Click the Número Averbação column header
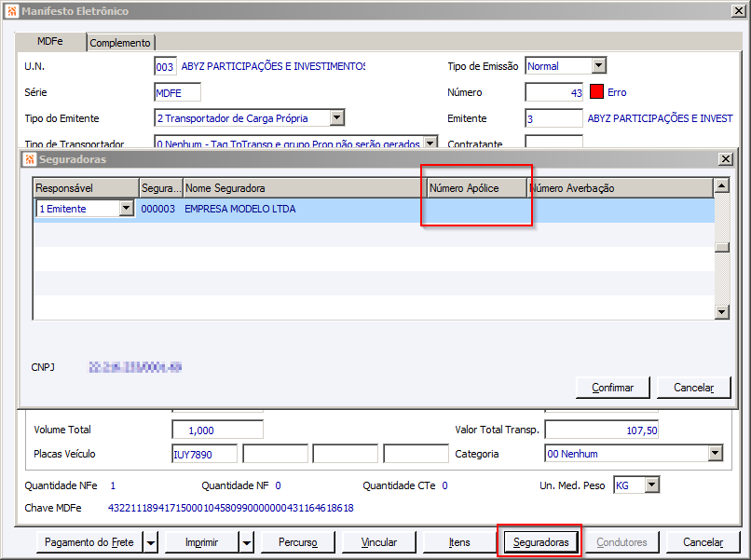751x560 pixels. tap(621, 188)
